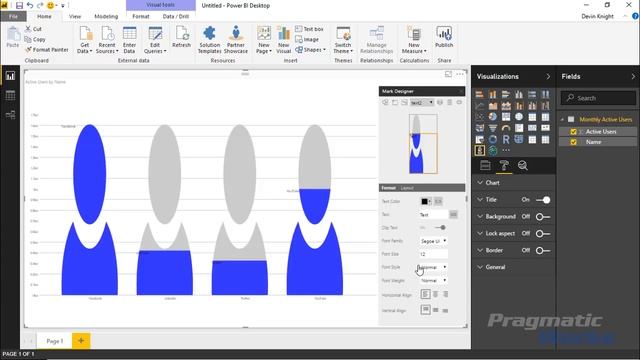Screen dimensions: 640x360
Task: Select the stacked bar chart visualization
Action: tap(480, 95)
